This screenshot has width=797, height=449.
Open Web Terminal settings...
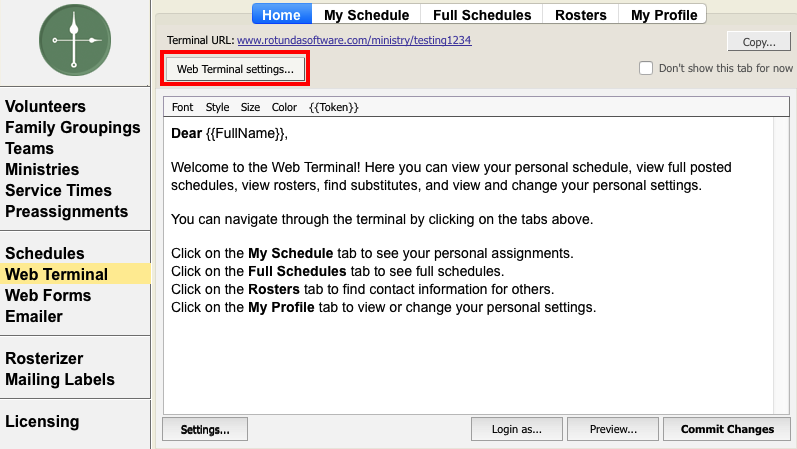[x=235, y=69]
